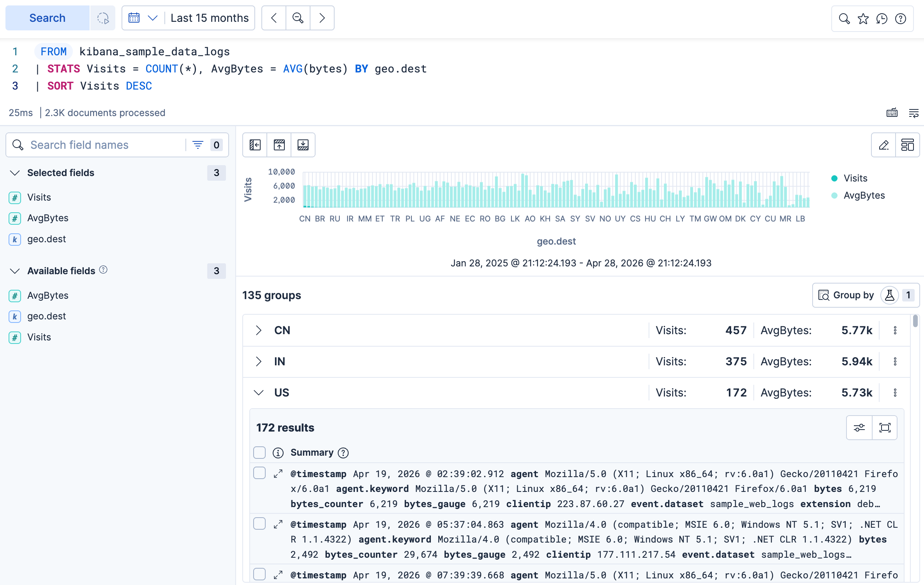Click the hide table icon
This screenshot has height=585, width=924.
(303, 145)
